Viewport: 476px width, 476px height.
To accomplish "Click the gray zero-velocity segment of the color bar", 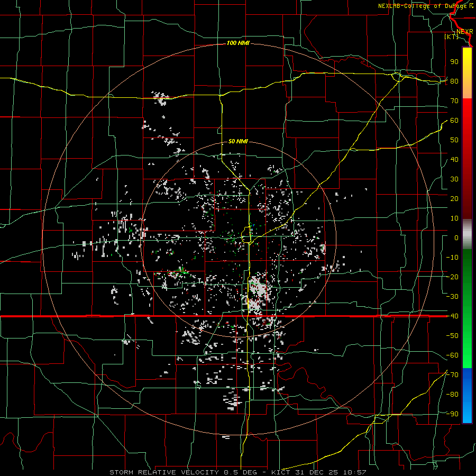I will pyautogui.click(x=467, y=234).
